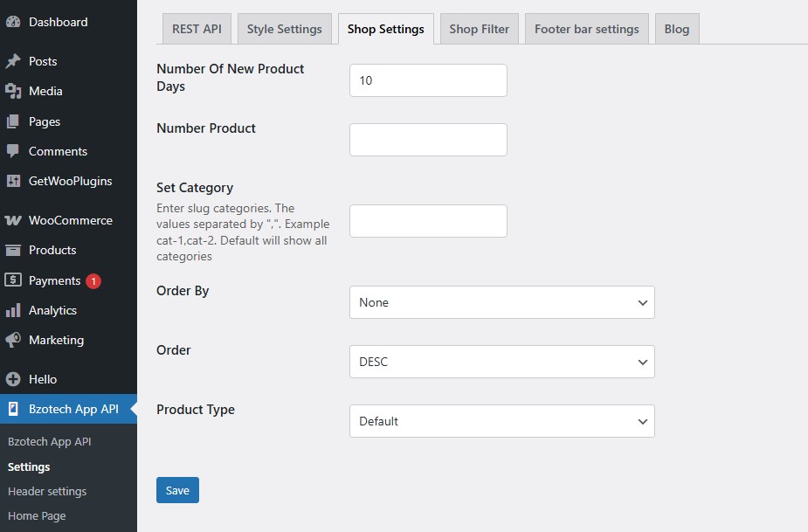
Task: Open the Order By dropdown
Action: [x=502, y=302]
